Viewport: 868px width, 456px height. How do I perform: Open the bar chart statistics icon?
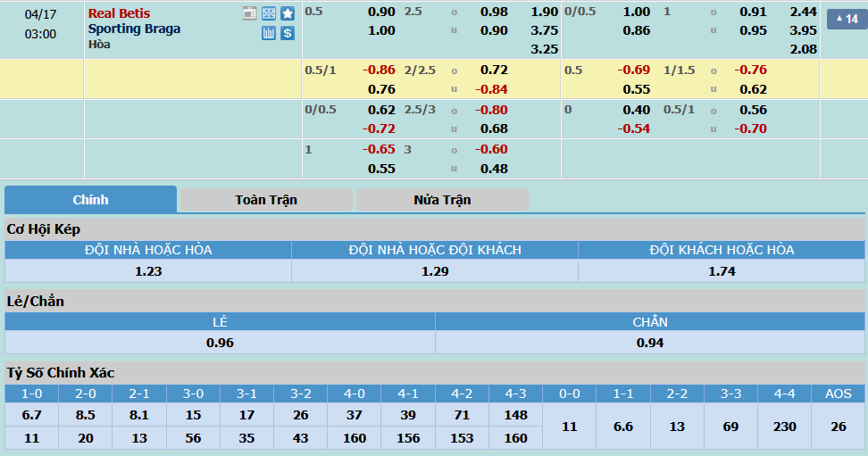point(269,33)
